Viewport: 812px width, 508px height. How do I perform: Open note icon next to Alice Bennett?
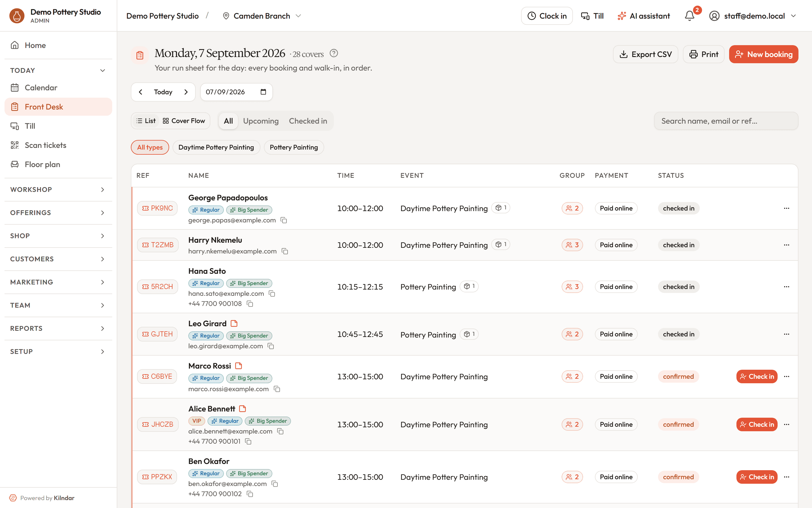point(242,409)
